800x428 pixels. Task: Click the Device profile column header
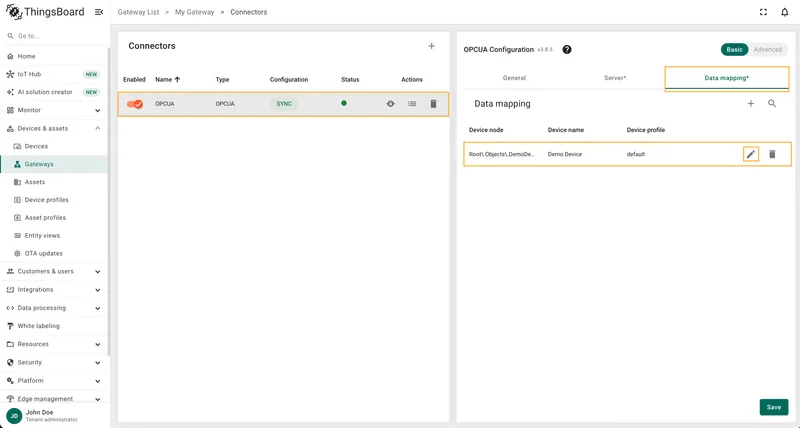(645, 130)
